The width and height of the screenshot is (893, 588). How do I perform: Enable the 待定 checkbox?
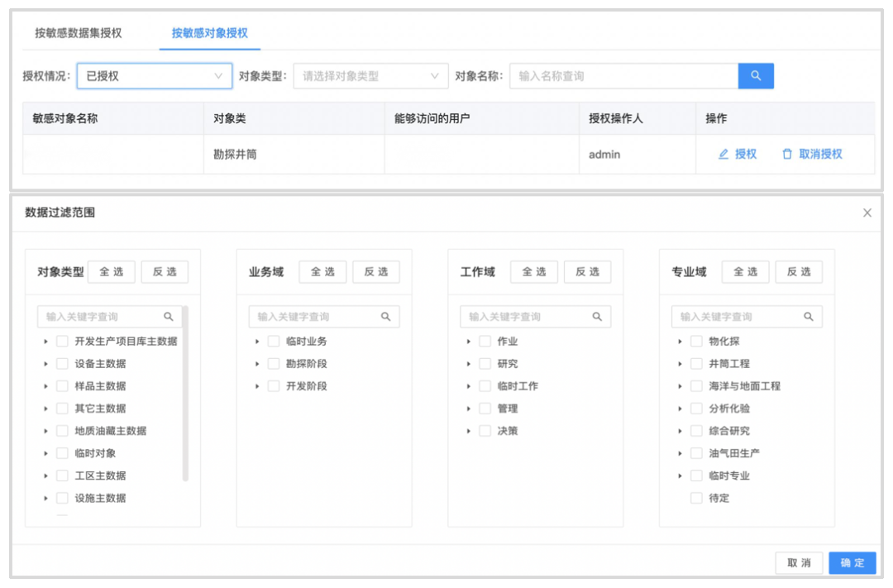[x=696, y=499]
